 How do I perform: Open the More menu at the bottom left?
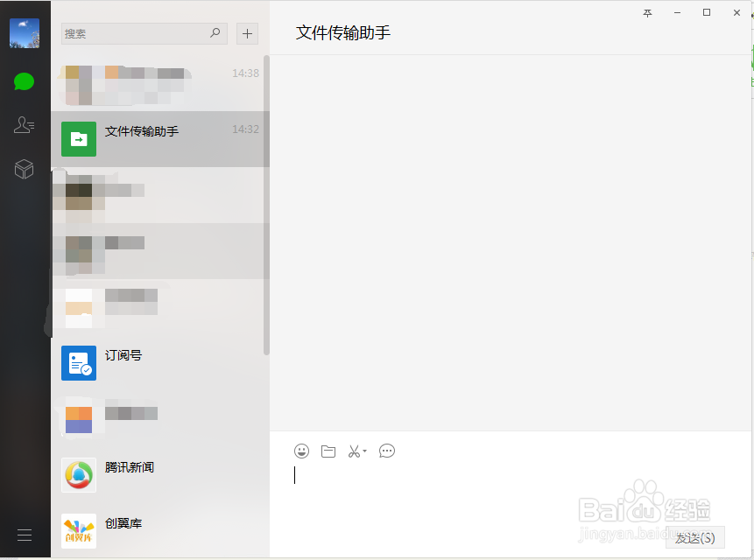pos(24,534)
